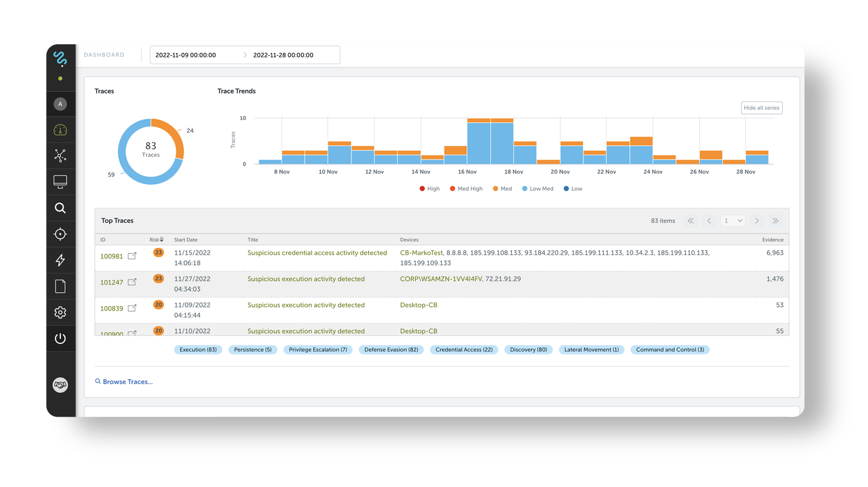The width and height of the screenshot is (868, 487).
Task: Filter by the Credential Access (22) tag
Action: (x=464, y=350)
